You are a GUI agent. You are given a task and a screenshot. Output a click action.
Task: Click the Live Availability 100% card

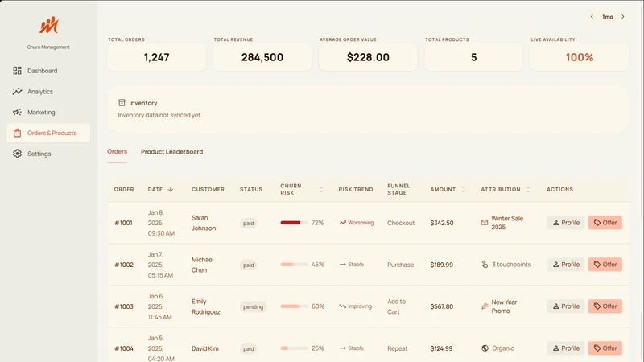click(x=580, y=57)
